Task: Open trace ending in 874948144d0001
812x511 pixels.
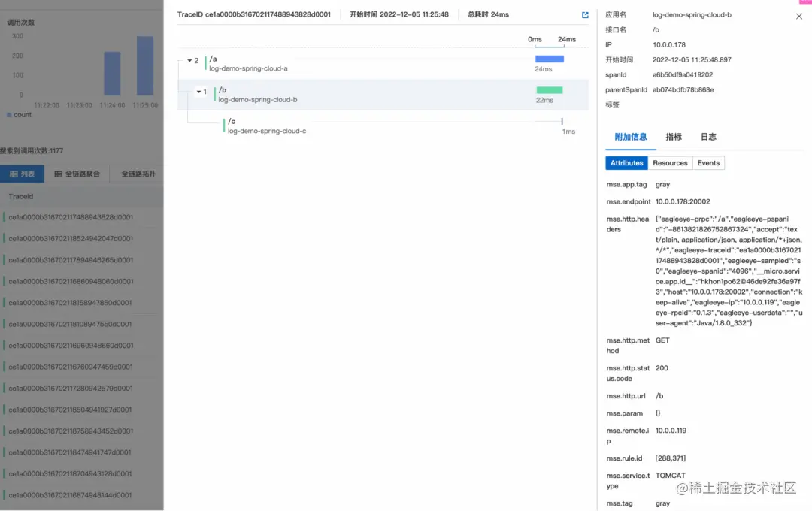Action: [70, 495]
